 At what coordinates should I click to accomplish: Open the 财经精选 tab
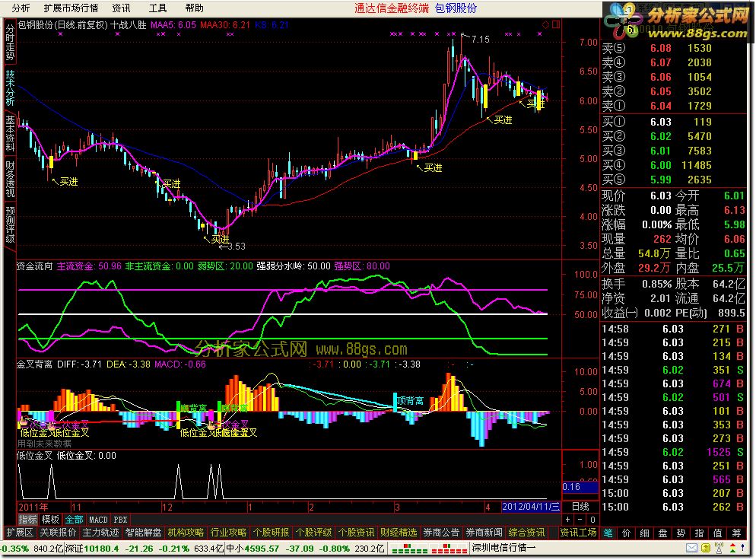(x=399, y=533)
